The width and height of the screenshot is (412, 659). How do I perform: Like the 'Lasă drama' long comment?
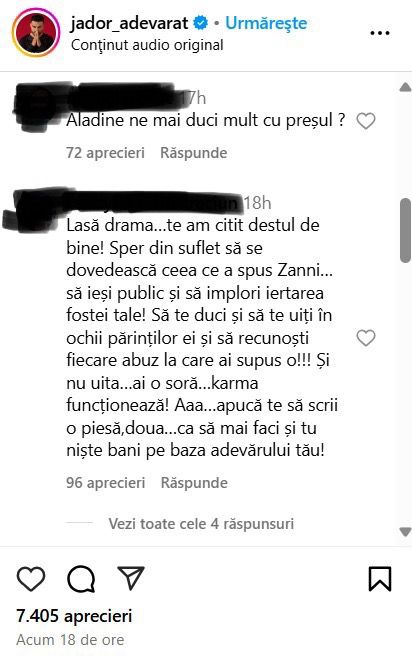366,338
